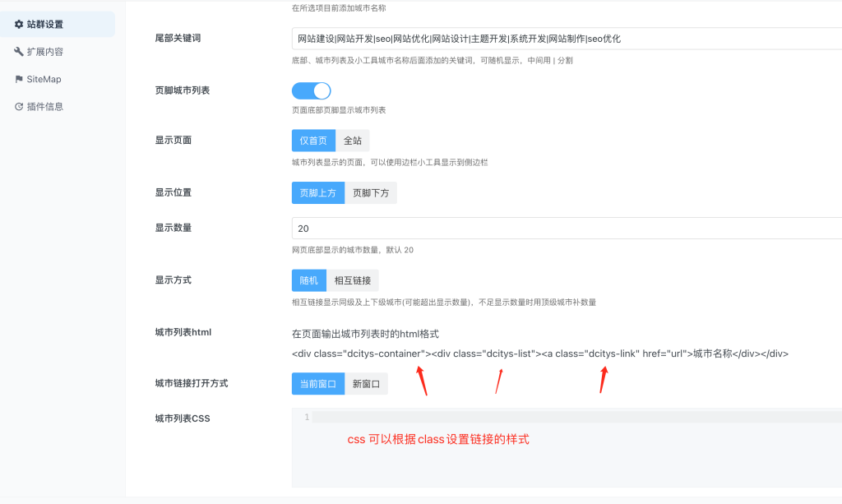The image size is (842, 504).
Task: Set 显示方式 to 随机
Action: tap(308, 280)
